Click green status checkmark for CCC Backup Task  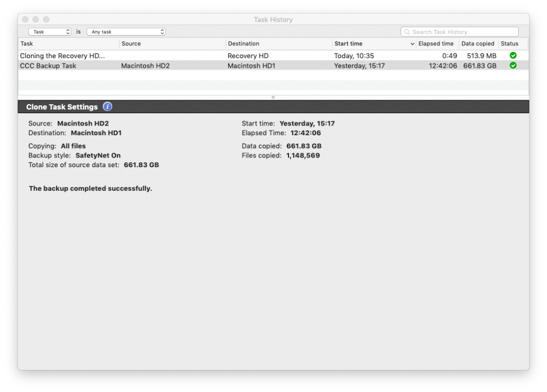513,66
